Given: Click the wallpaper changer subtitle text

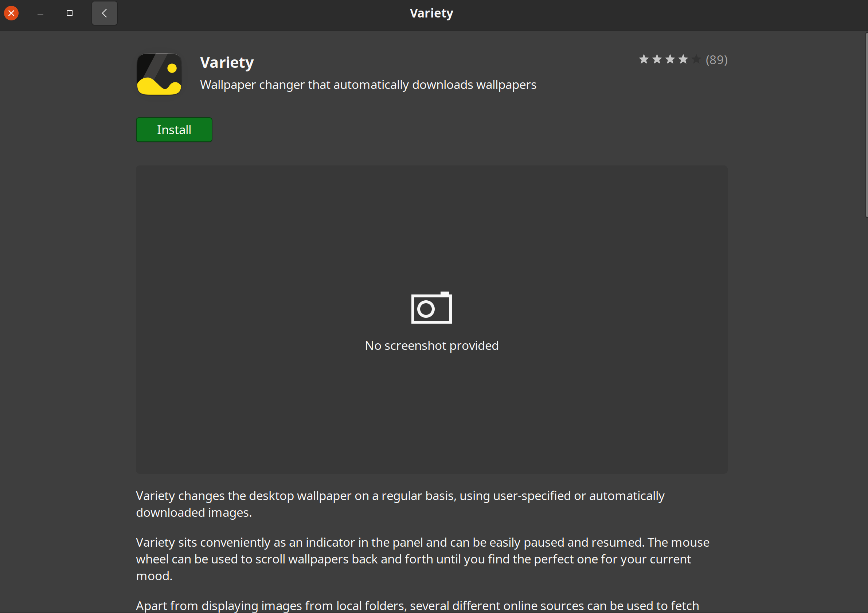Looking at the screenshot, I should [x=367, y=85].
